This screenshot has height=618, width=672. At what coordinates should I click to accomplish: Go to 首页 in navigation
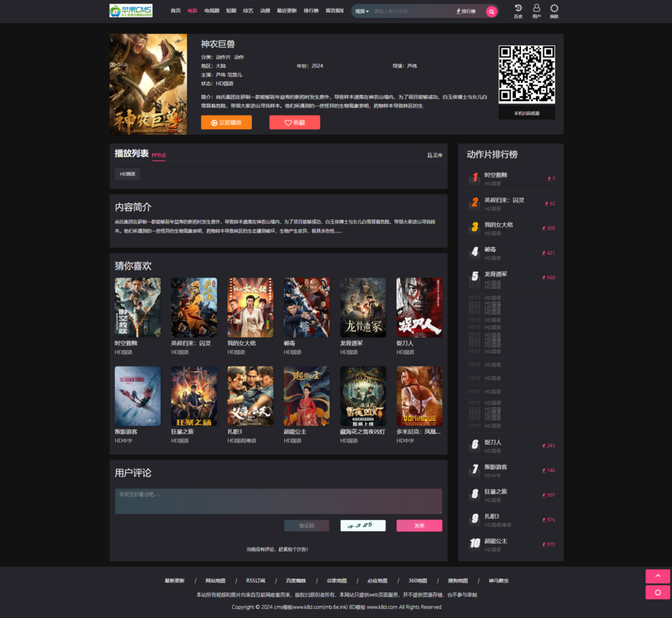(x=176, y=11)
